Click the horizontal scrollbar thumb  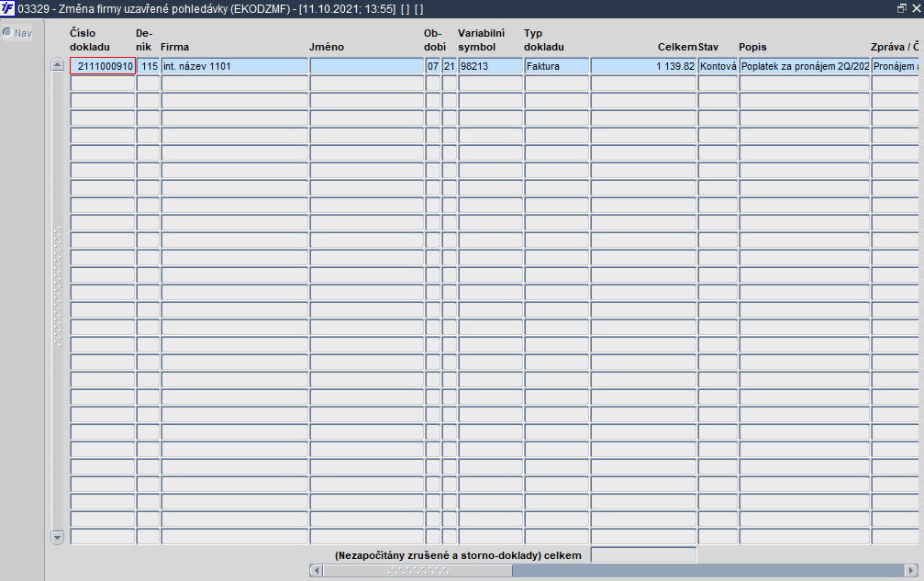417,570
